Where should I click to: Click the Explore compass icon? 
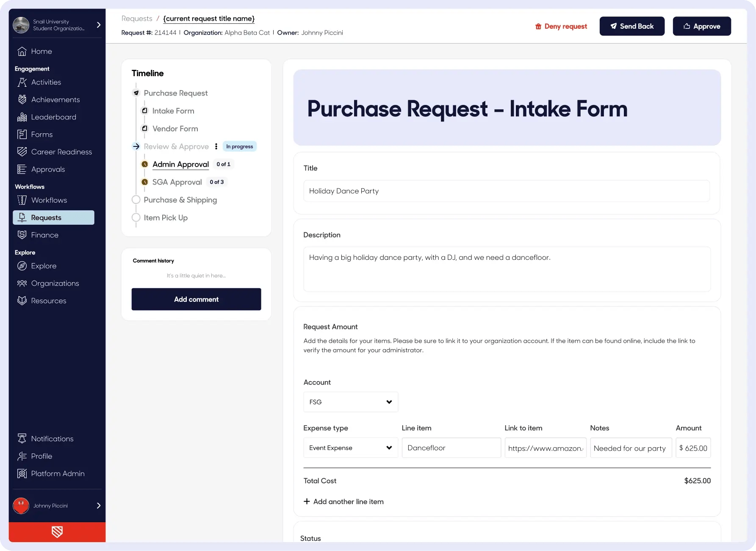point(22,266)
